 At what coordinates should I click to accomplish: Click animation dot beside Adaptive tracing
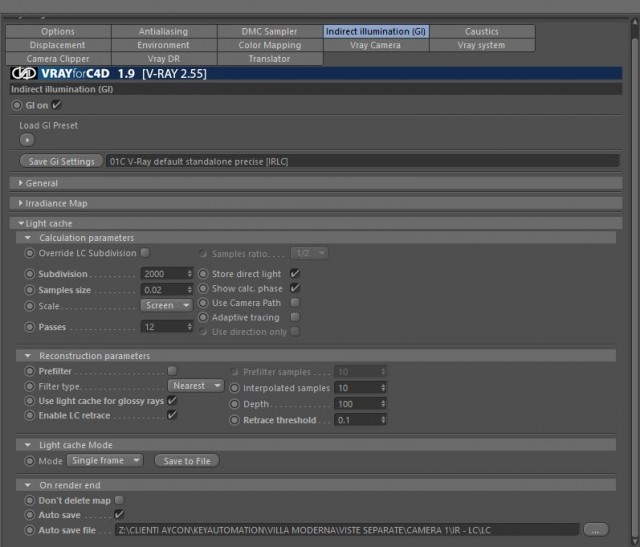pos(203,317)
